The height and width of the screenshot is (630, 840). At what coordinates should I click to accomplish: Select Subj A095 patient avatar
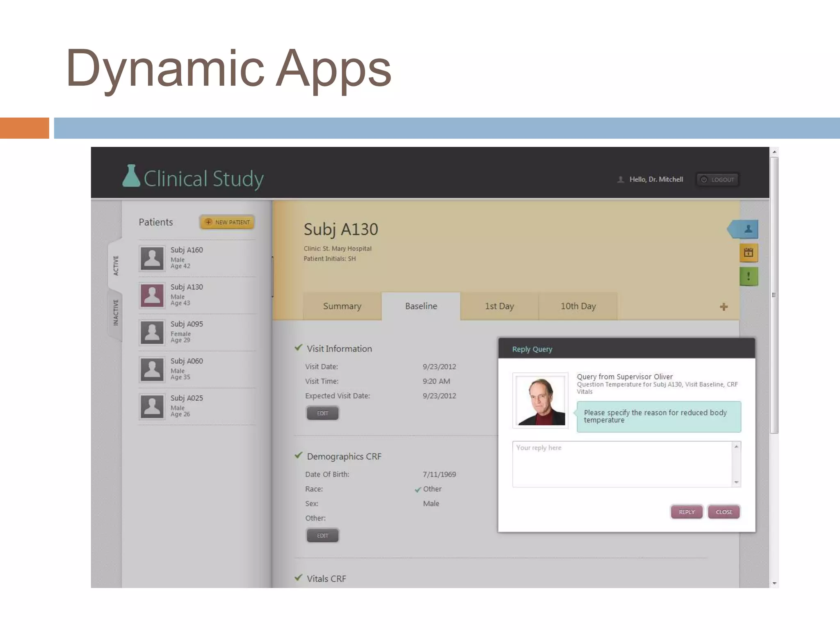[x=152, y=332]
